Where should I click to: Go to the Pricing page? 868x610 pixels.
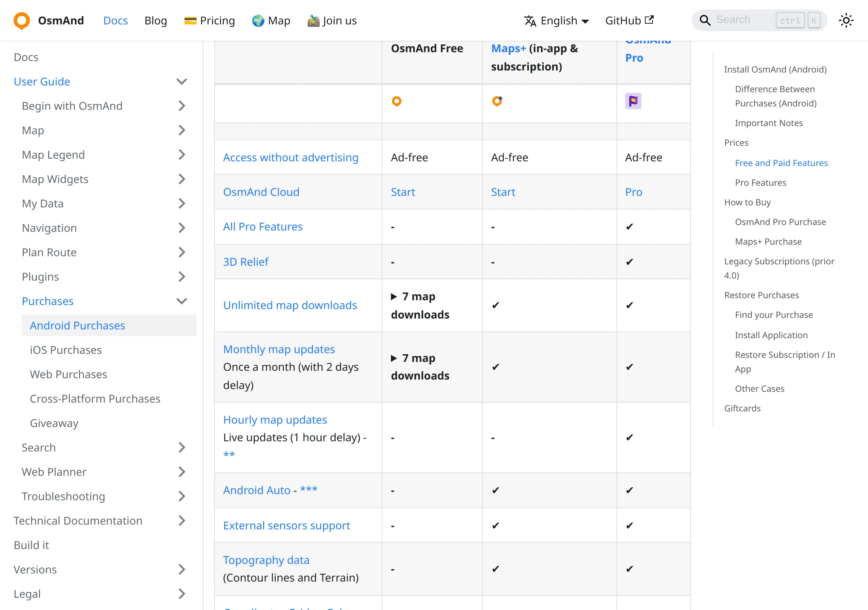(x=210, y=20)
